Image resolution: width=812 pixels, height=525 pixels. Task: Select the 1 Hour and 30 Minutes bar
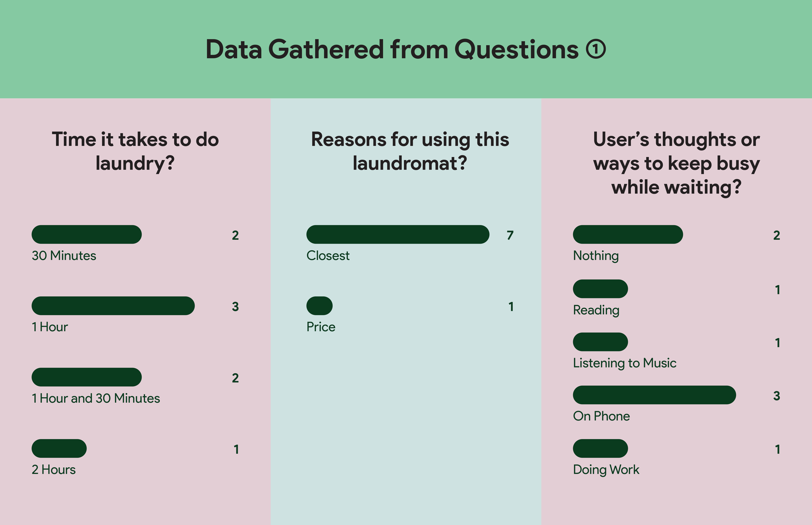(x=87, y=377)
